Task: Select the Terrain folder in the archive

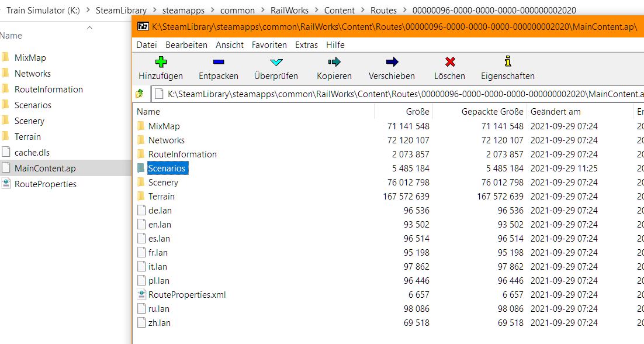Action: [161, 197]
